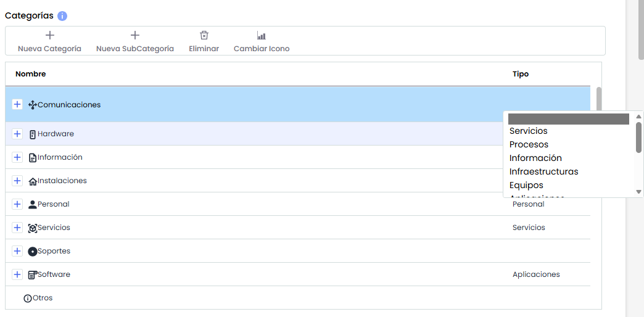Pick Equipos option in the type list
This screenshot has height=317, width=644.
tap(526, 185)
